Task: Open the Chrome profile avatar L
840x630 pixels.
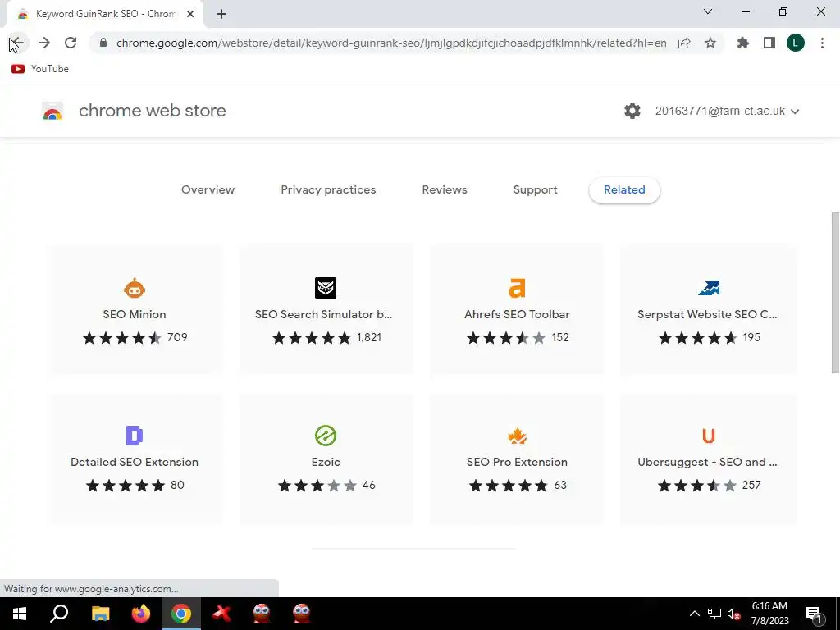Action: click(x=796, y=43)
